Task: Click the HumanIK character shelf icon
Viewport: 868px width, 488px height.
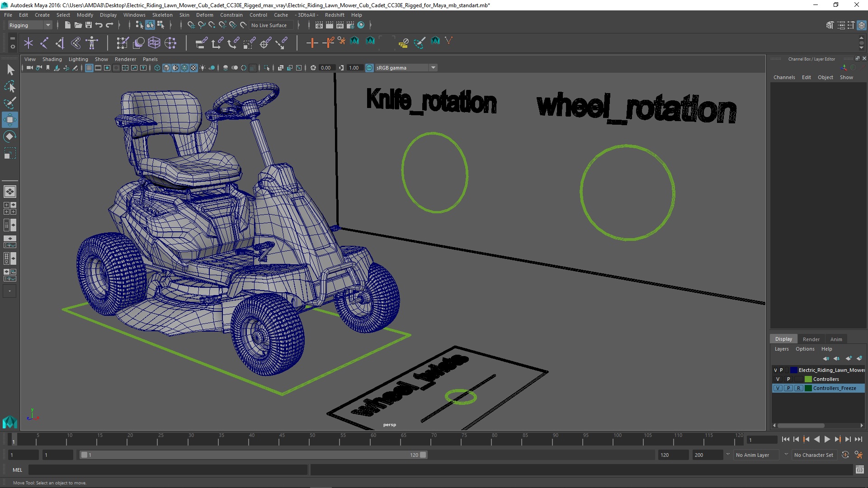Action: point(92,43)
